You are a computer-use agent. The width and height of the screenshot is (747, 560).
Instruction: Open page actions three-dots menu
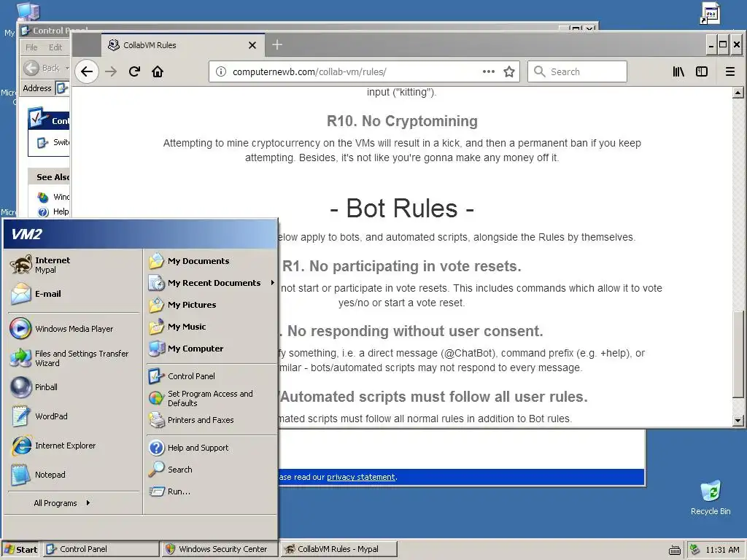point(489,72)
